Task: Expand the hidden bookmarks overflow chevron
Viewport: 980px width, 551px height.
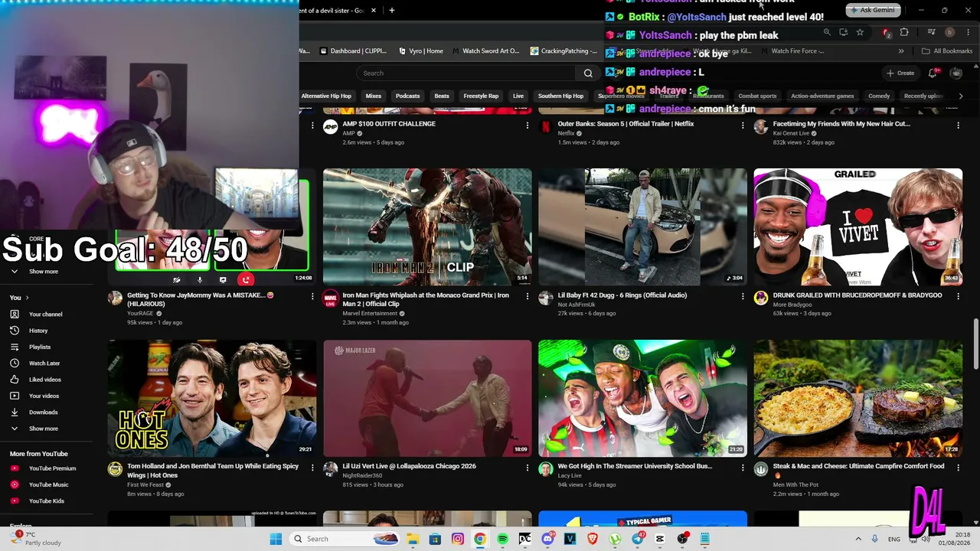Action: pos(901,51)
